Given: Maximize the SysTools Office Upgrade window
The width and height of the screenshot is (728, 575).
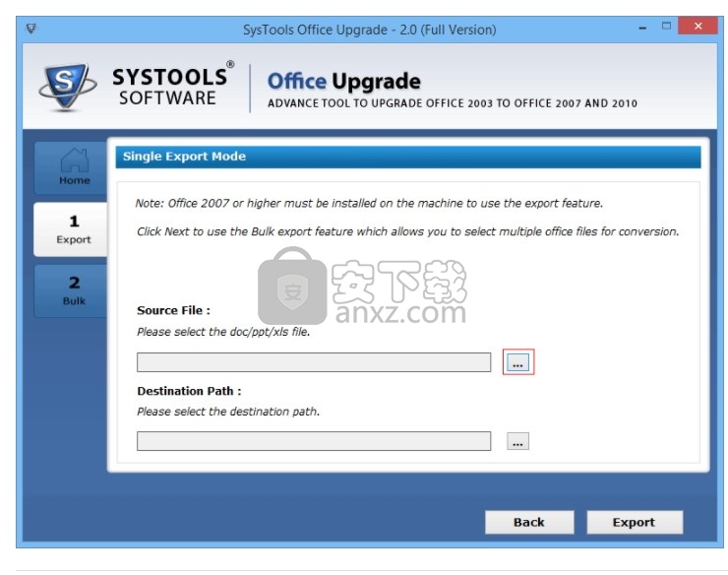Looking at the screenshot, I should [666, 27].
